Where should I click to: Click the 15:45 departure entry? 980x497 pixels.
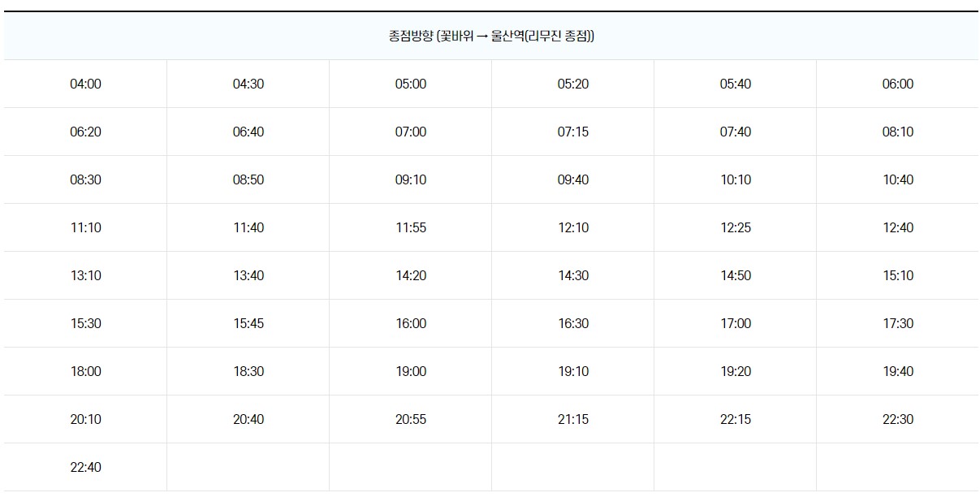(248, 324)
